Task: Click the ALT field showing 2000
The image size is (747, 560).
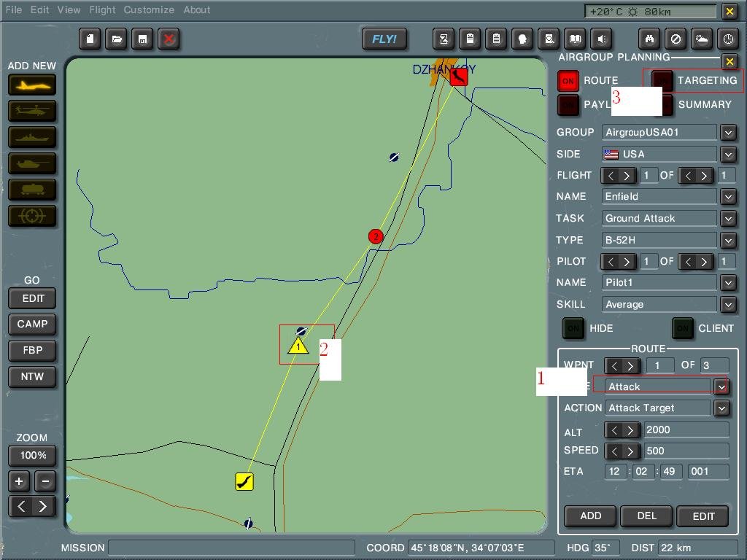Action: pos(686,430)
